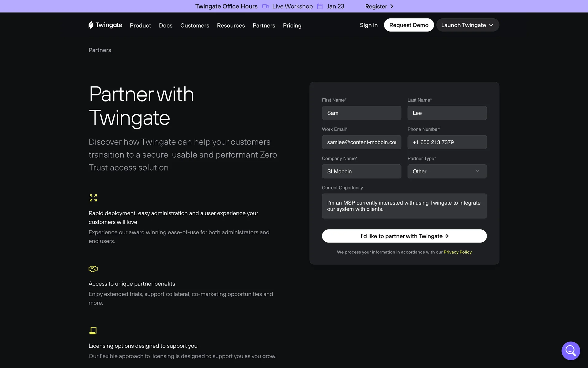Click the Partners breadcrumb link
This screenshot has height=368, width=588.
[x=100, y=50]
